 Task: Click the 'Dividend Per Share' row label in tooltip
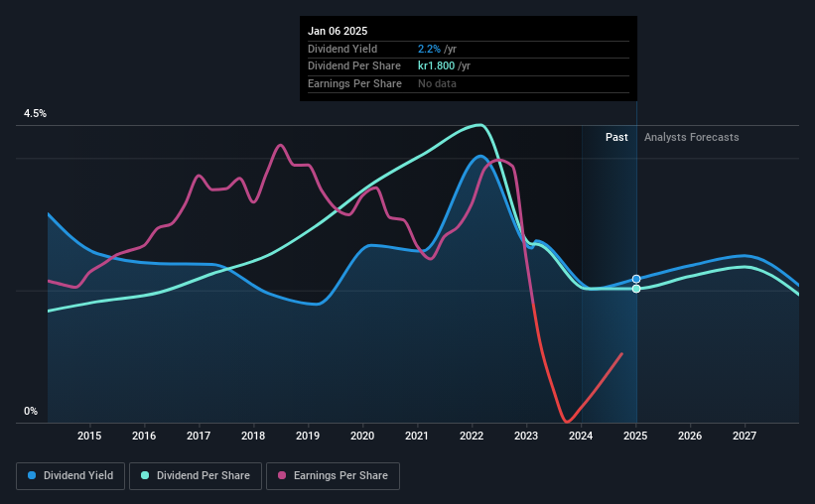tap(354, 66)
